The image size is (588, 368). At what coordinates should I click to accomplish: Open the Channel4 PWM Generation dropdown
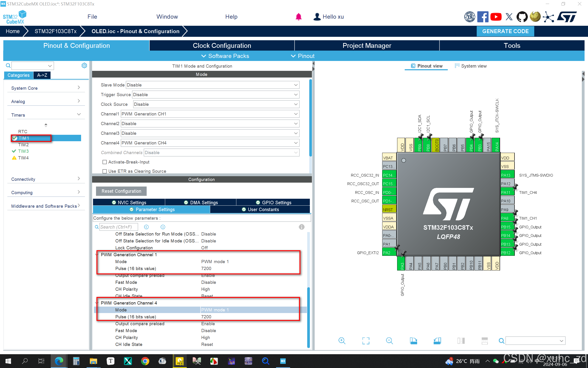point(210,143)
